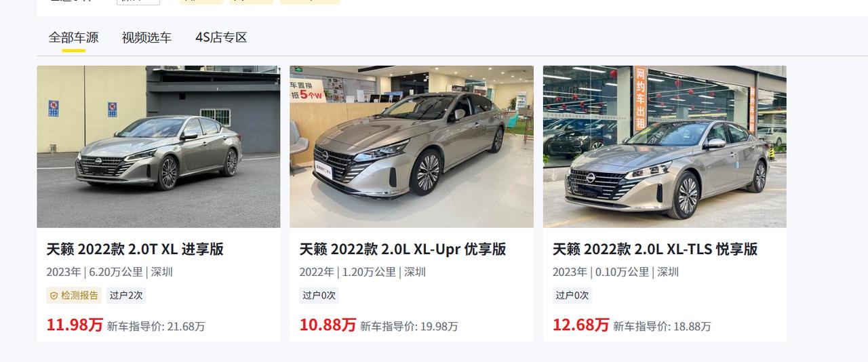Click title 天籁 2022款 2.0T XL 进享版

(x=135, y=249)
